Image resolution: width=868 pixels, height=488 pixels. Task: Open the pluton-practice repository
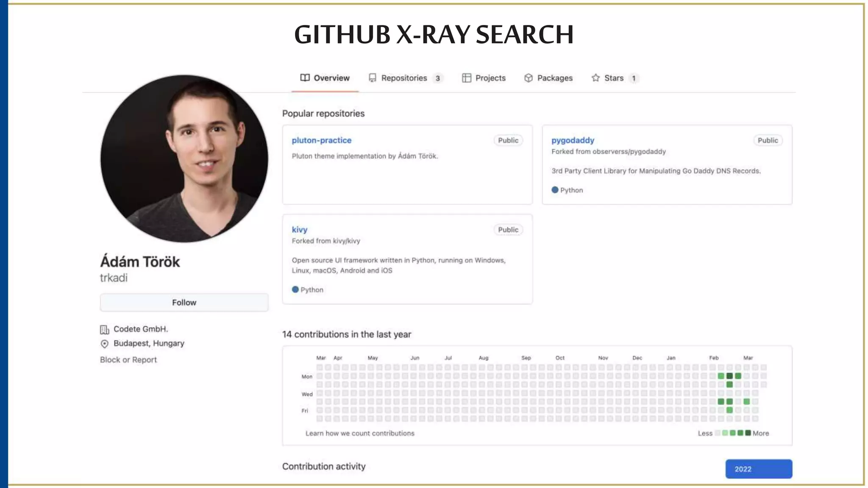point(321,140)
